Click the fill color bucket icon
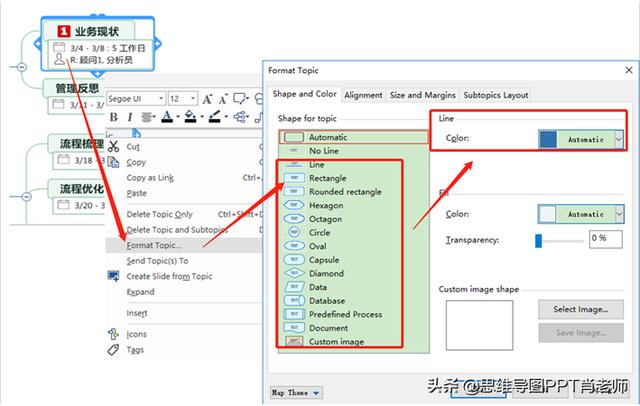 pyautogui.click(x=191, y=117)
